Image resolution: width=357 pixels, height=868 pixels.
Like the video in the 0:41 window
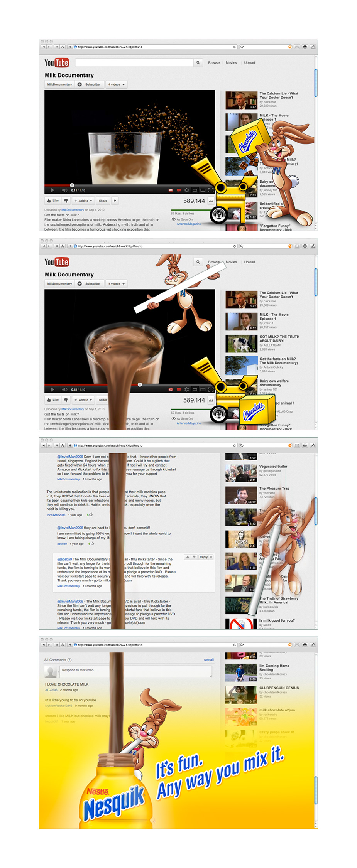tap(53, 400)
